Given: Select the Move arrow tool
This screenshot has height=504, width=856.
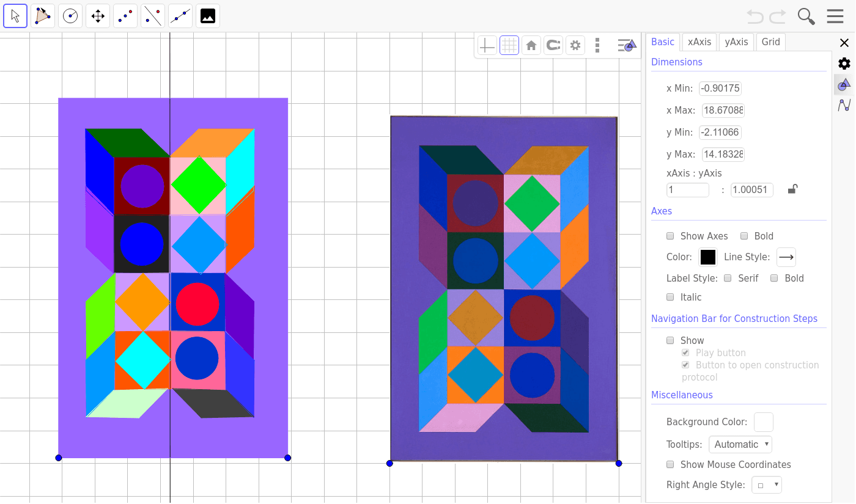Looking at the screenshot, I should [15, 16].
